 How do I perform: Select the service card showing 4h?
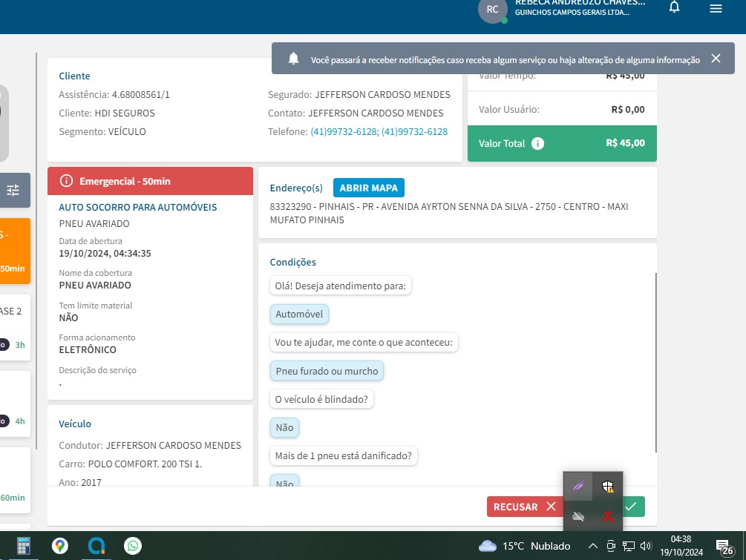pos(14,403)
